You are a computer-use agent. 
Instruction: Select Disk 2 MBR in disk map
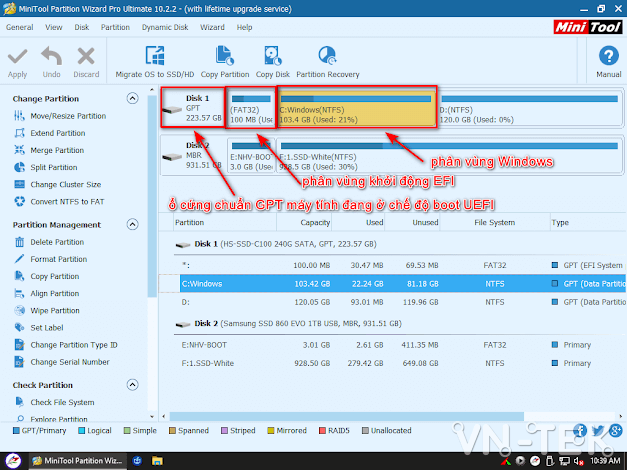(x=194, y=155)
